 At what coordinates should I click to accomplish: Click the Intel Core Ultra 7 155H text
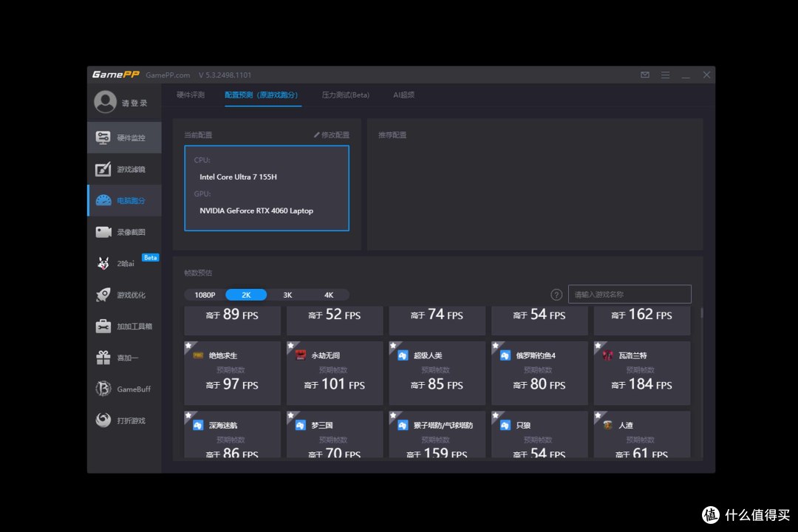[238, 177]
